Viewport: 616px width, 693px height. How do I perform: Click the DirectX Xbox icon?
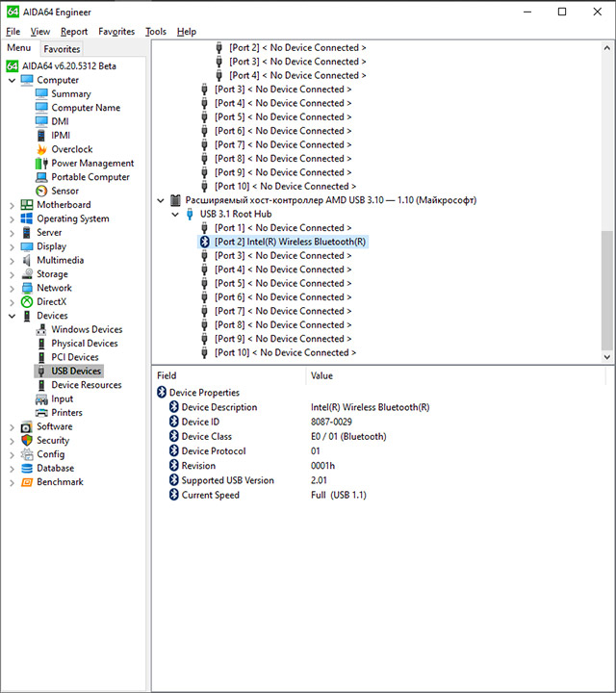click(27, 302)
